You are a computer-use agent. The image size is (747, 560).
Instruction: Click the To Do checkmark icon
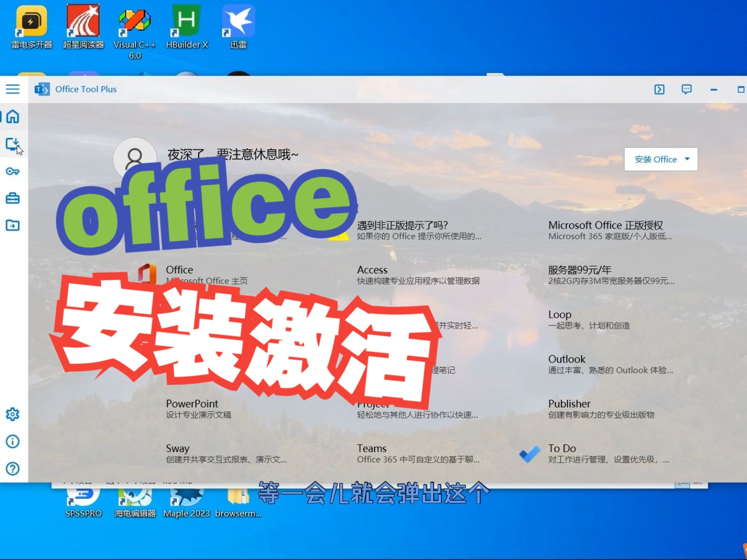click(530, 454)
